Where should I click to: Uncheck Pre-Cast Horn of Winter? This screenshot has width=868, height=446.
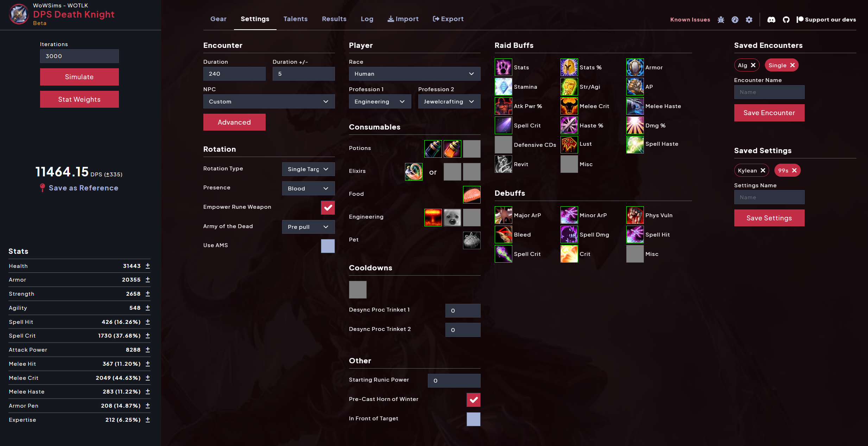pyautogui.click(x=474, y=400)
